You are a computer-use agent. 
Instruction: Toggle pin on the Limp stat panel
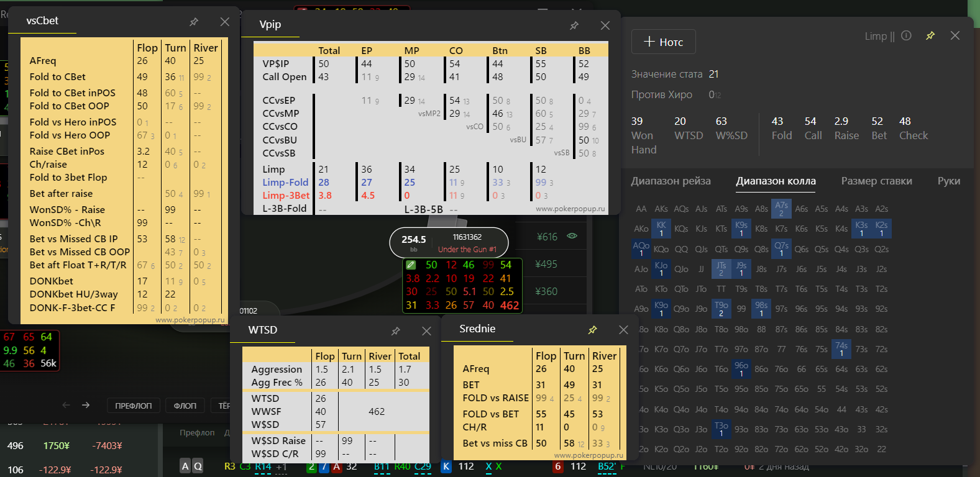pos(930,36)
